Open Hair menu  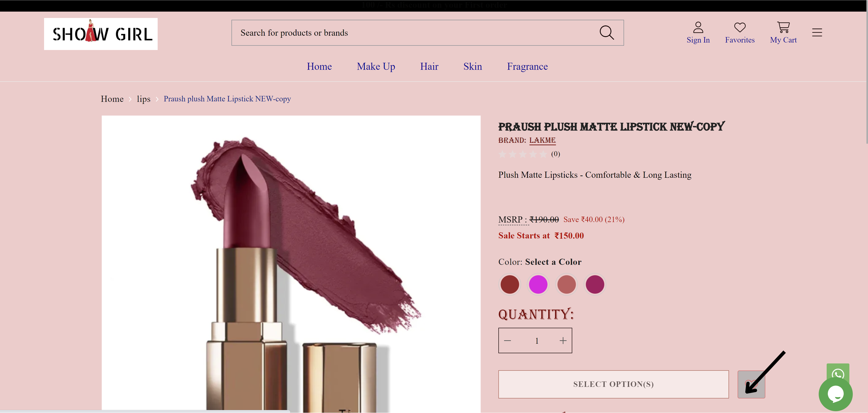429,66
